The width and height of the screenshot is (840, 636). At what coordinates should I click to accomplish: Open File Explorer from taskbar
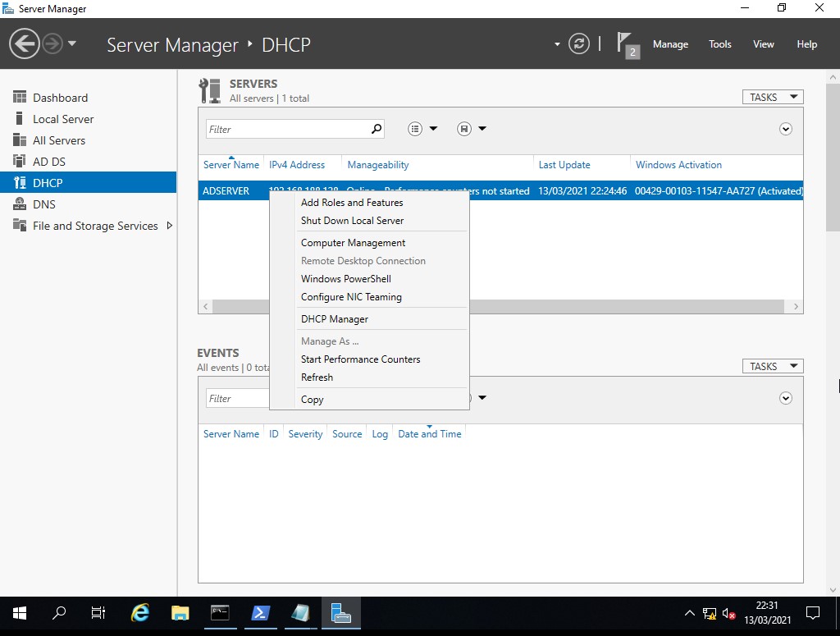[x=180, y=613]
